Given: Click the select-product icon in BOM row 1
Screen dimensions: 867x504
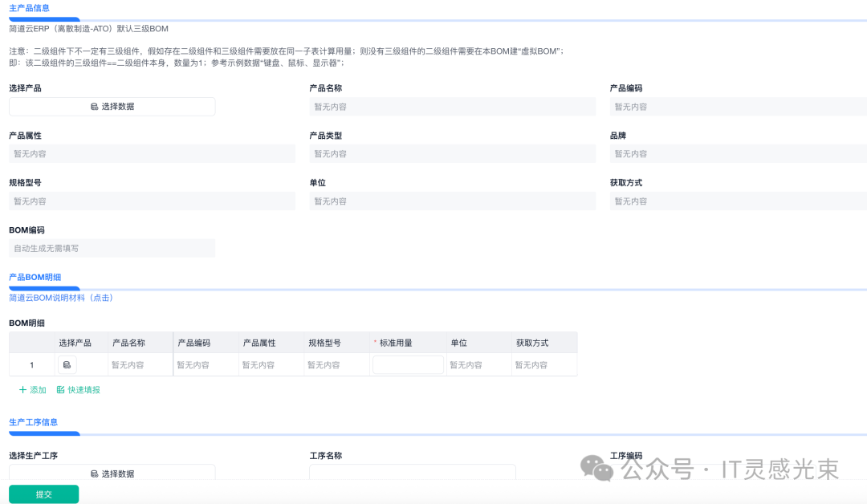Looking at the screenshot, I should (67, 365).
